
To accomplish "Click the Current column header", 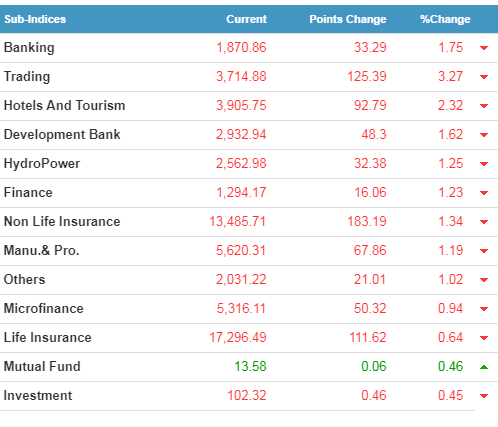I will click(246, 19).
